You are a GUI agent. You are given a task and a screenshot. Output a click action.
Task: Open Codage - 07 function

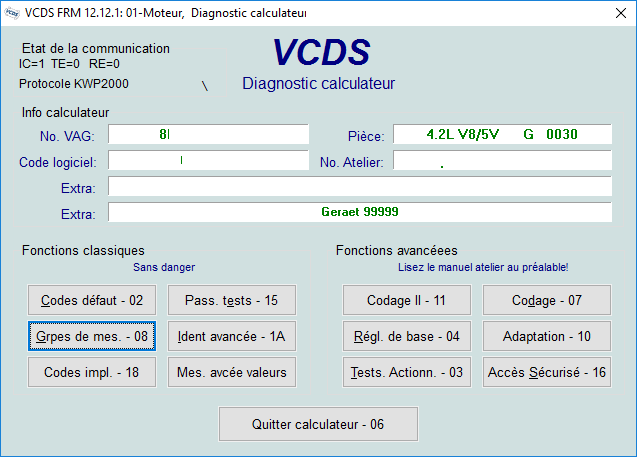click(x=546, y=300)
